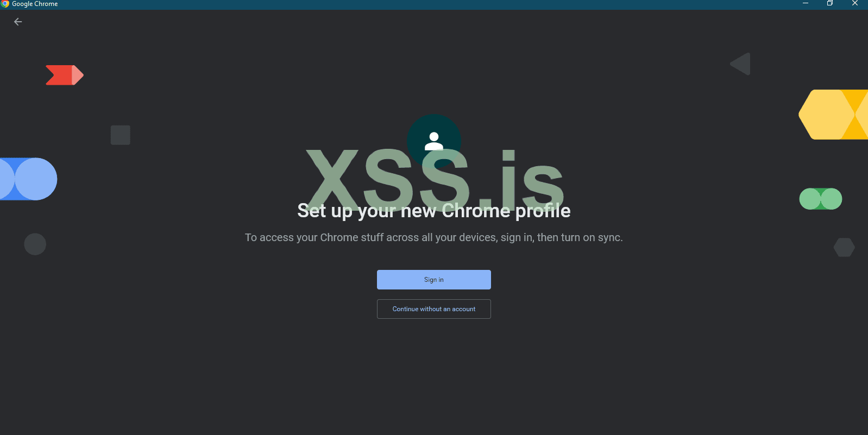Click the green pill-shaped decoration

point(821,199)
